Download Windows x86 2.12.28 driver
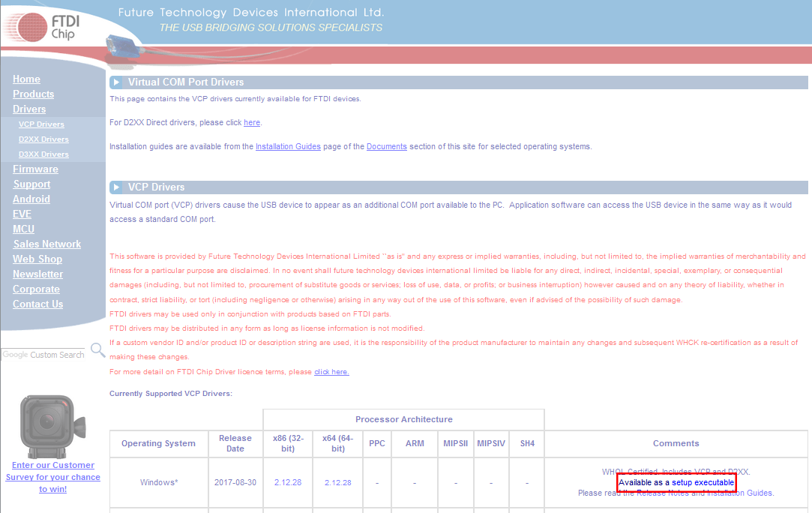Viewport: 812px width, 513px height. tap(288, 482)
